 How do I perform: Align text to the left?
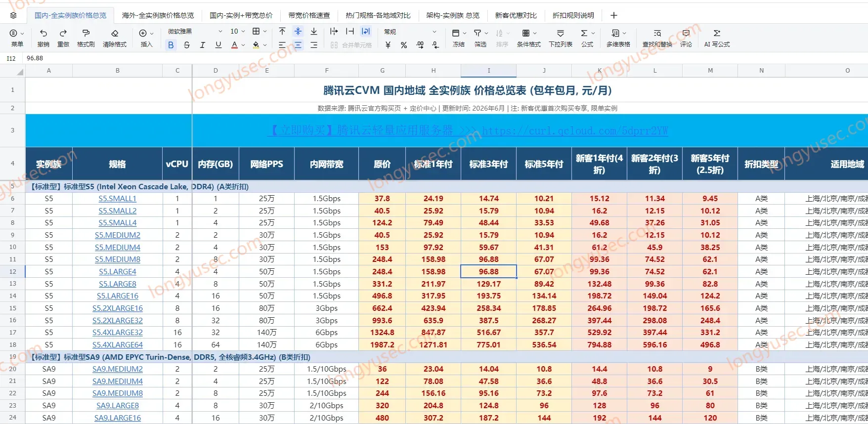(282, 45)
